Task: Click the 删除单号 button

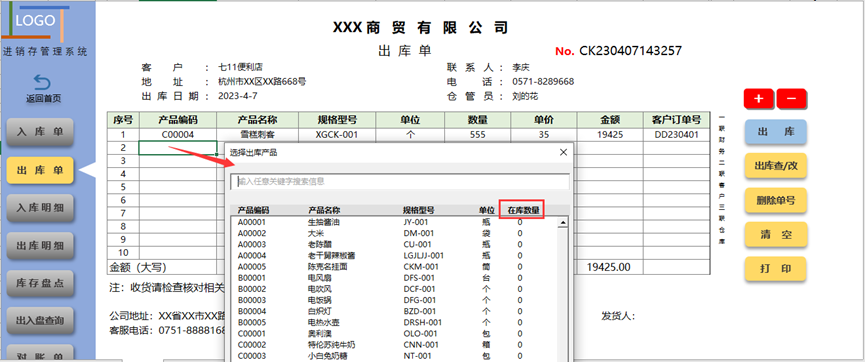Action: pyautogui.click(x=776, y=200)
